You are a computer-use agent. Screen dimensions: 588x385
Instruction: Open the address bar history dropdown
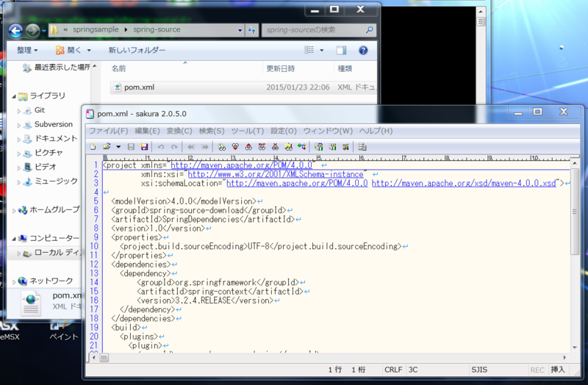coord(240,30)
